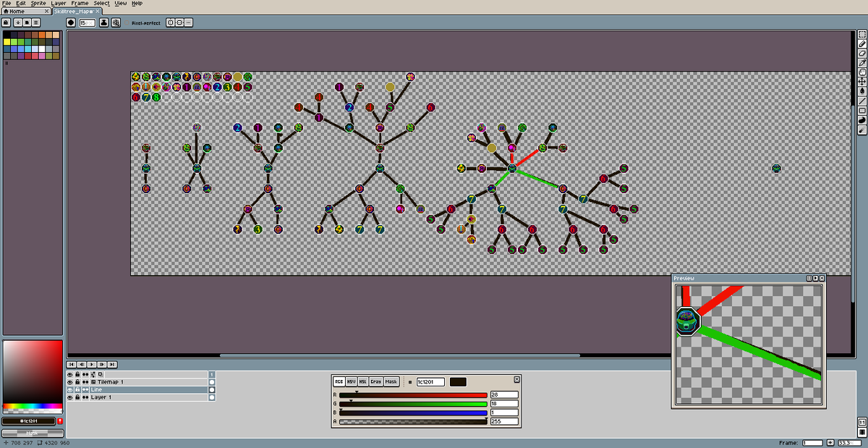868x448 pixels.
Task: Select the Contour tool
Action: click(x=862, y=120)
